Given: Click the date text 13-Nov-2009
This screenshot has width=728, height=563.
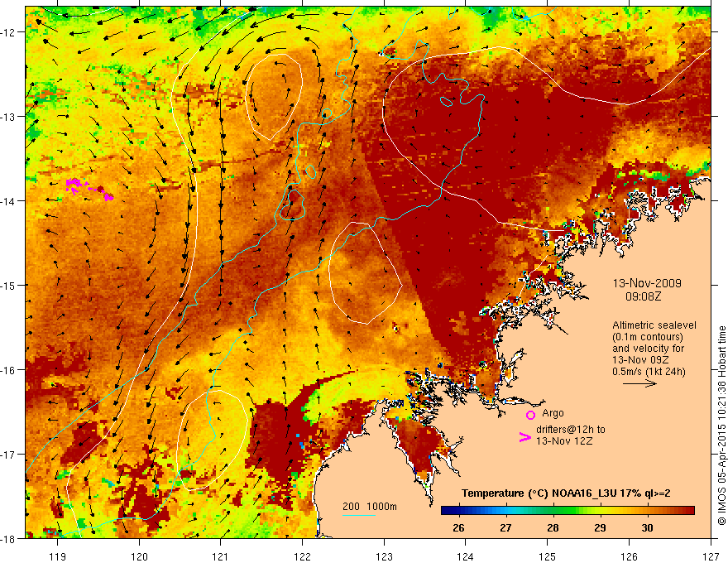Looking at the screenshot, I should (x=647, y=283).
